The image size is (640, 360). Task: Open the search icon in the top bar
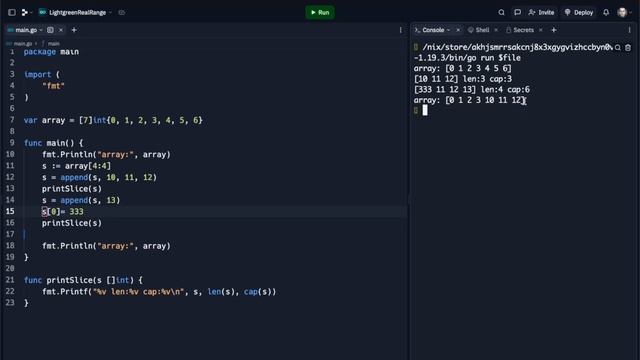501,12
